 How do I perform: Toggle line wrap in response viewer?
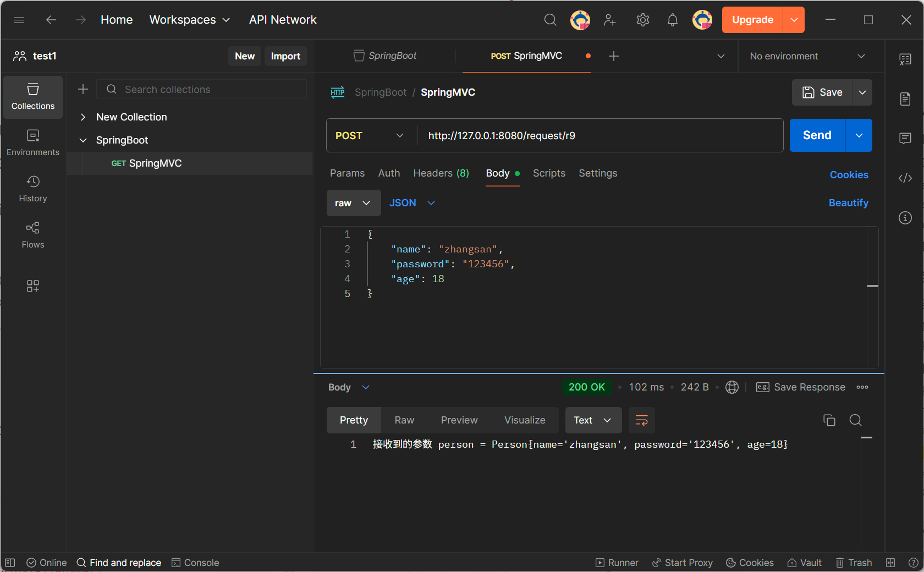click(x=641, y=421)
